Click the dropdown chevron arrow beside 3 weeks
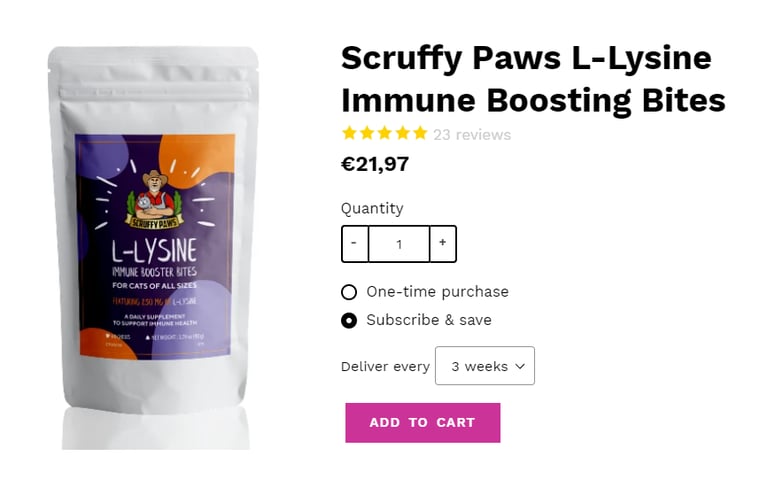Screen dimensions: 768x495 [x=520, y=366]
